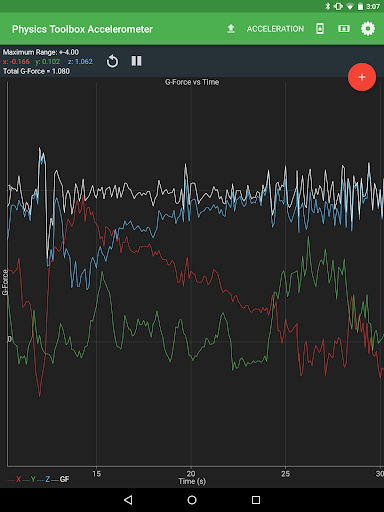Go back with the Android back button

coord(128,500)
